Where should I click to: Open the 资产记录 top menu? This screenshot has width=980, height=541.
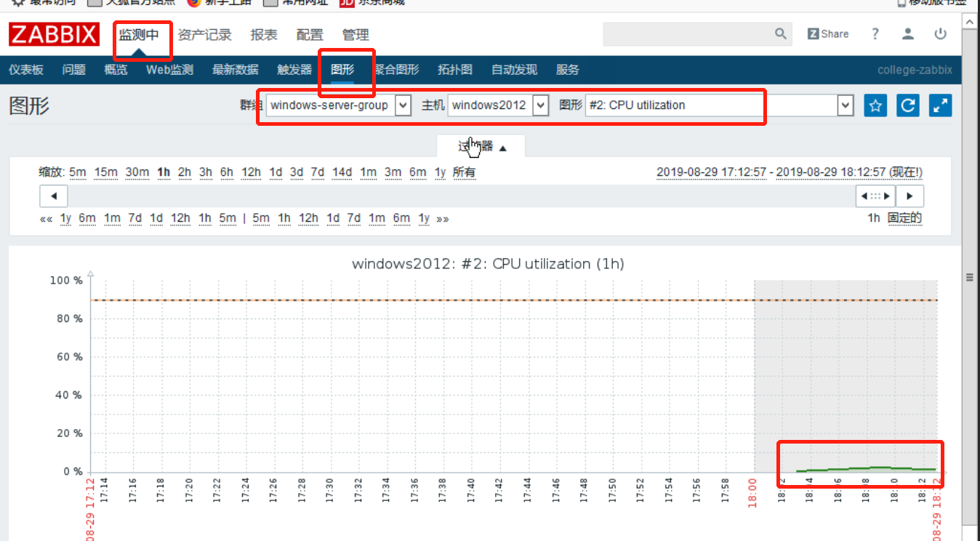click(x=204, y=34)
